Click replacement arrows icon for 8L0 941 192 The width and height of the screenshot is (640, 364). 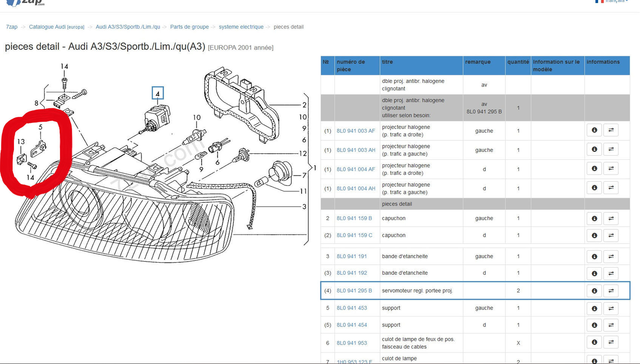click(610, 274)
